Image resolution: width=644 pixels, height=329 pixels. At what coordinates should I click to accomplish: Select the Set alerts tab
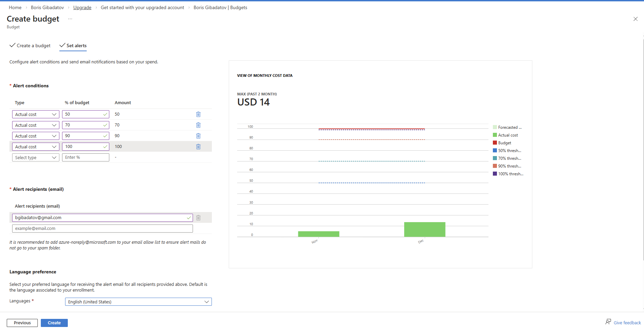point(73,46)
